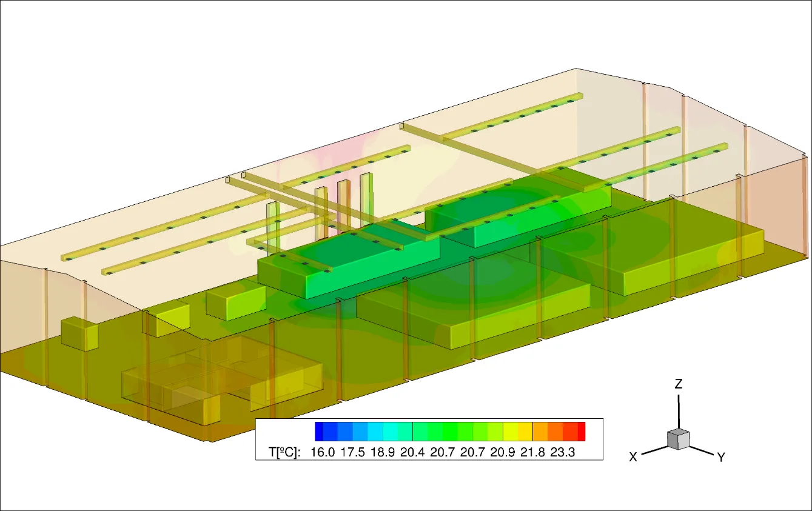
Task: Click the 17.5 legend value
Action: (x=352, y=452)
